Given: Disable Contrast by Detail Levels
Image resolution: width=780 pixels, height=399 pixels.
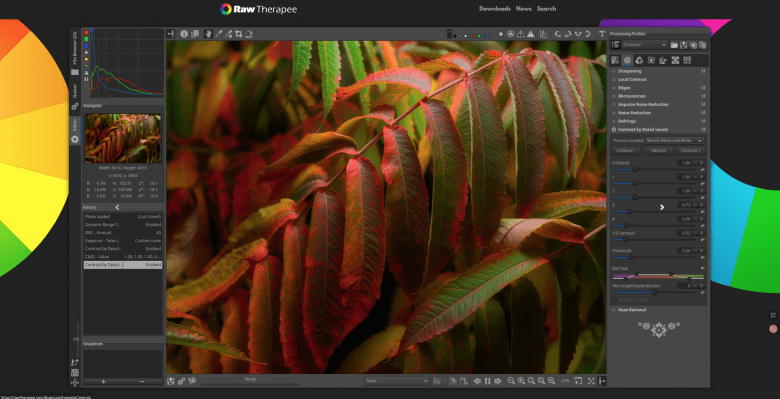Looking at the screenshot, I should [614, 129].
